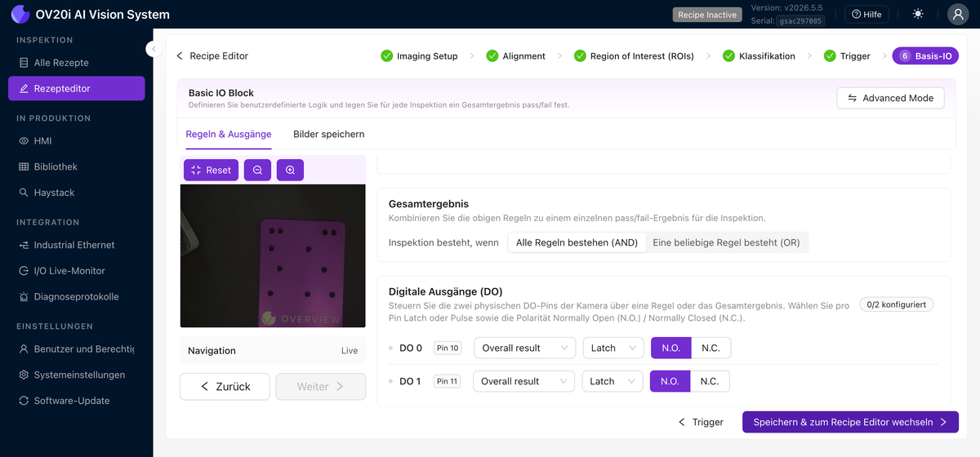Click the serial number gsac297085
Viewport: 980px width, 457px height.
pos(800,20)
